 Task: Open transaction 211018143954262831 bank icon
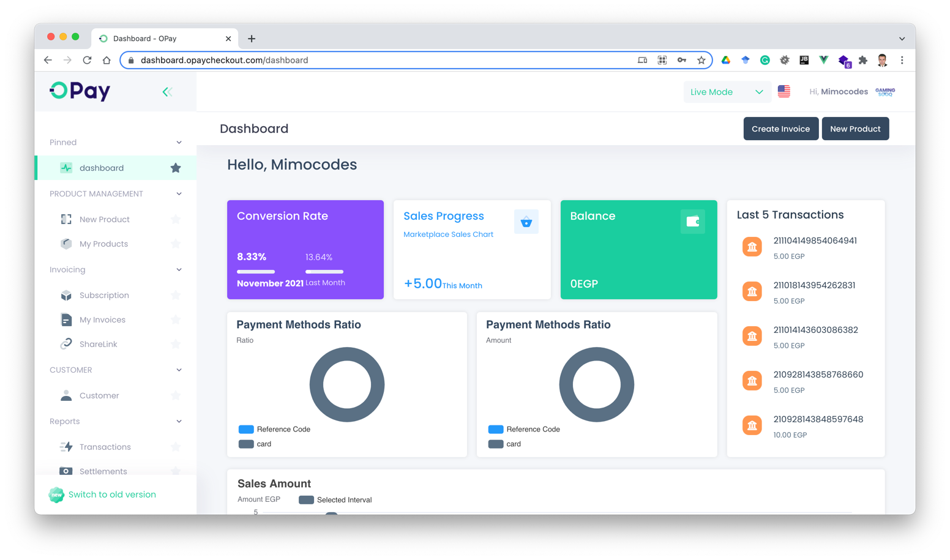(752, 291)
